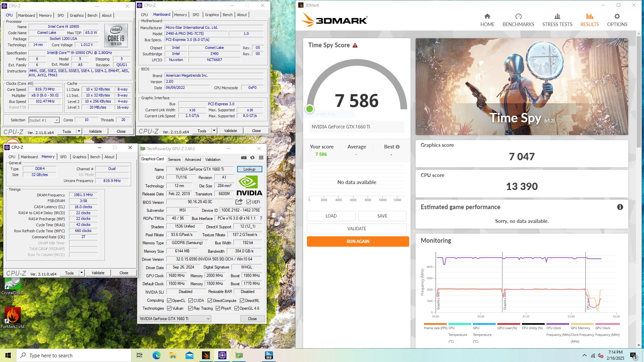Toggle the UEFI checkbox in GPU-Z
This screenshot has height=362, width=644.
(x=249, y=202)
